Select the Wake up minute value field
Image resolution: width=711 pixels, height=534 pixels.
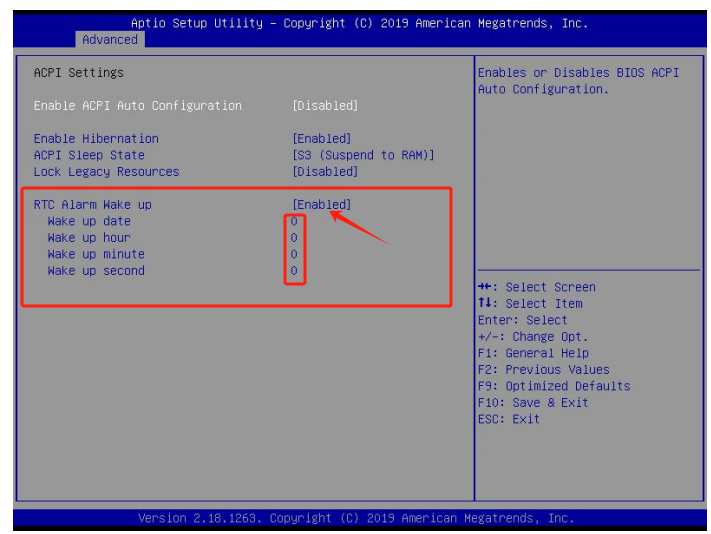(x=294, y=254)
